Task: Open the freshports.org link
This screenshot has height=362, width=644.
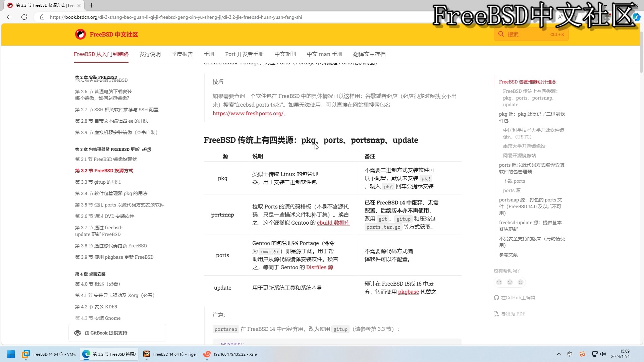Action: tap(248, 113)
